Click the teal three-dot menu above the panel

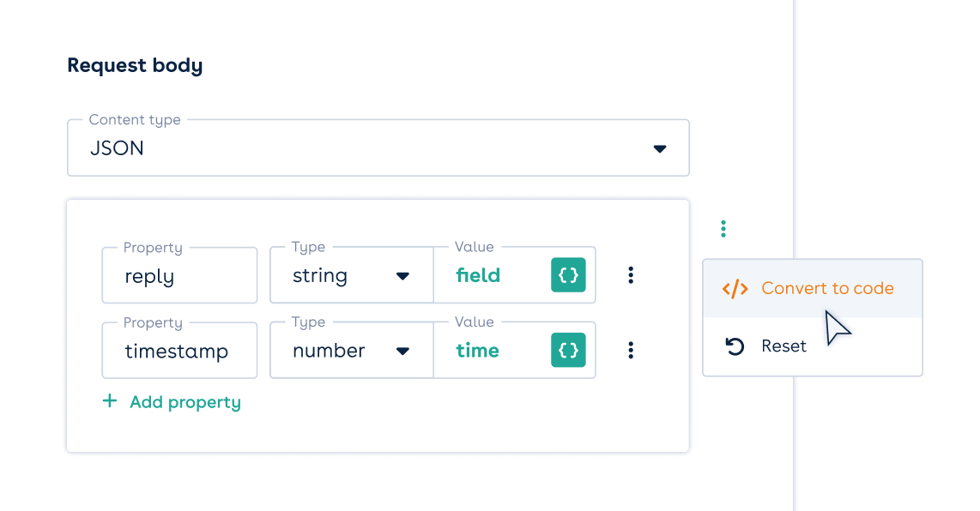[x=723, y=228]
